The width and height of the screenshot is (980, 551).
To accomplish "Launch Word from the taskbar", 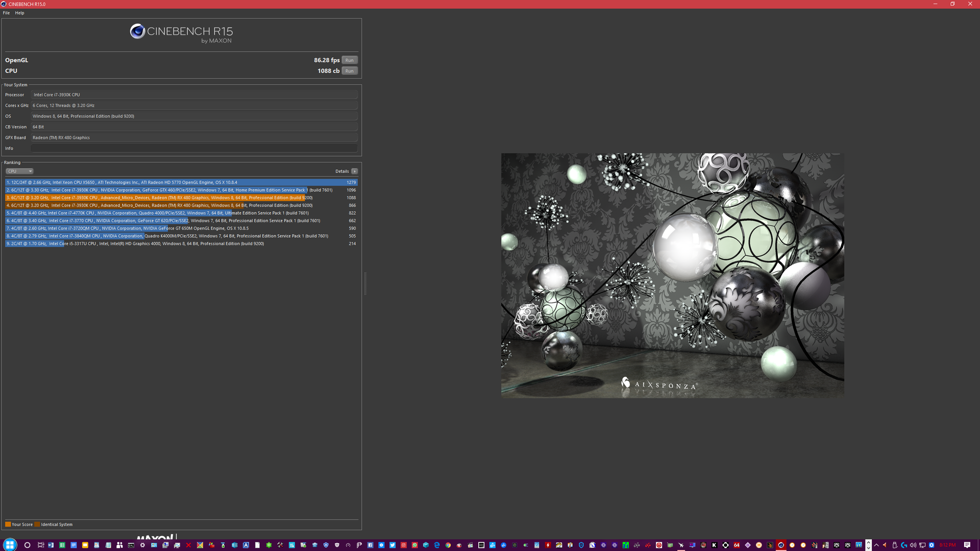I will click(x=51, y=545).
